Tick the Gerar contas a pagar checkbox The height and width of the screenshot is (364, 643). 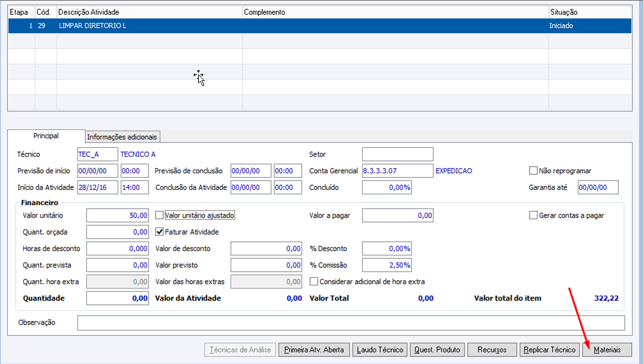(x=534, y=216)
